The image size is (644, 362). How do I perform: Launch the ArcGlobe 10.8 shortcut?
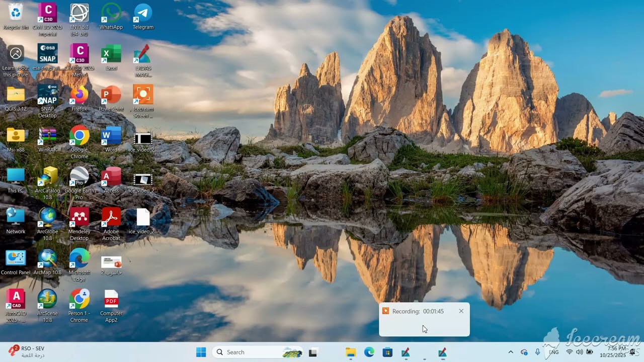pyautogui.click(x=47, y=224)
